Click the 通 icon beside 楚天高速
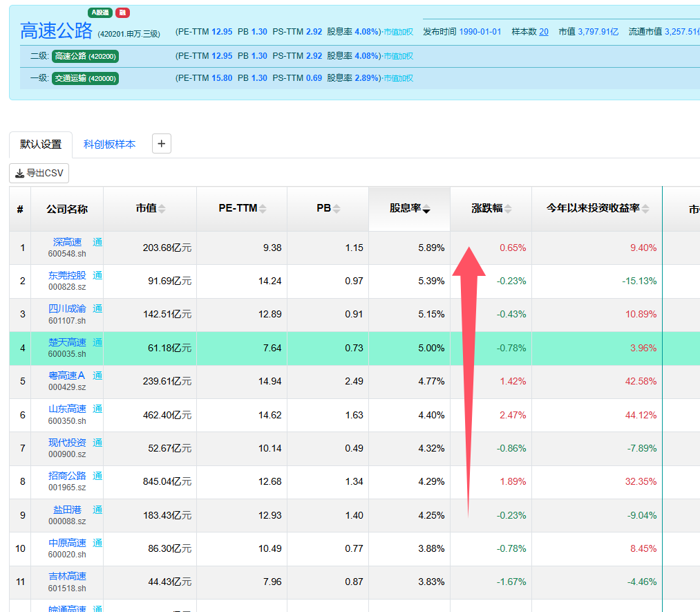Screen dimensions: 700x612 point(97,342)
